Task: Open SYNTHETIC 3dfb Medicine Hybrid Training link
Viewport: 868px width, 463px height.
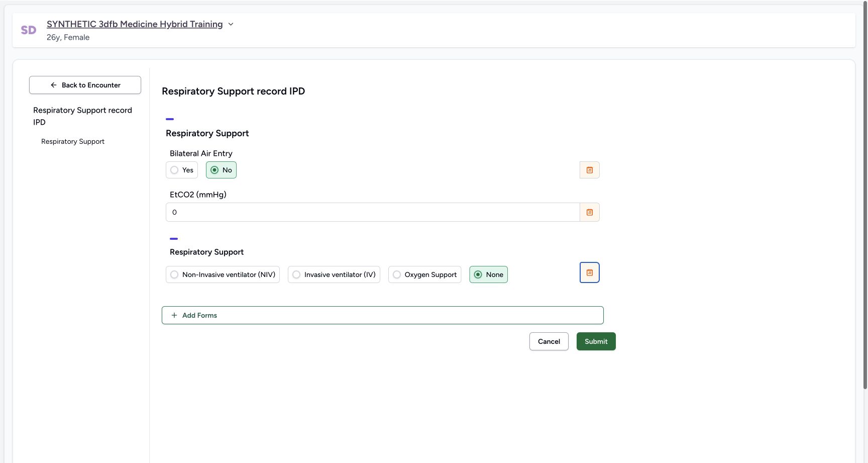Action: [x=135, y=24]
